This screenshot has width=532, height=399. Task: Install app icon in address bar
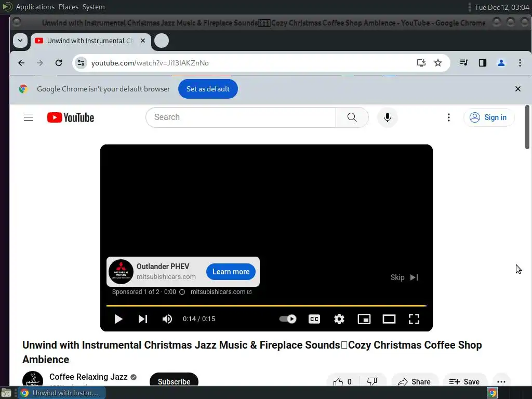pyautogui.click(x=421, y=63)
